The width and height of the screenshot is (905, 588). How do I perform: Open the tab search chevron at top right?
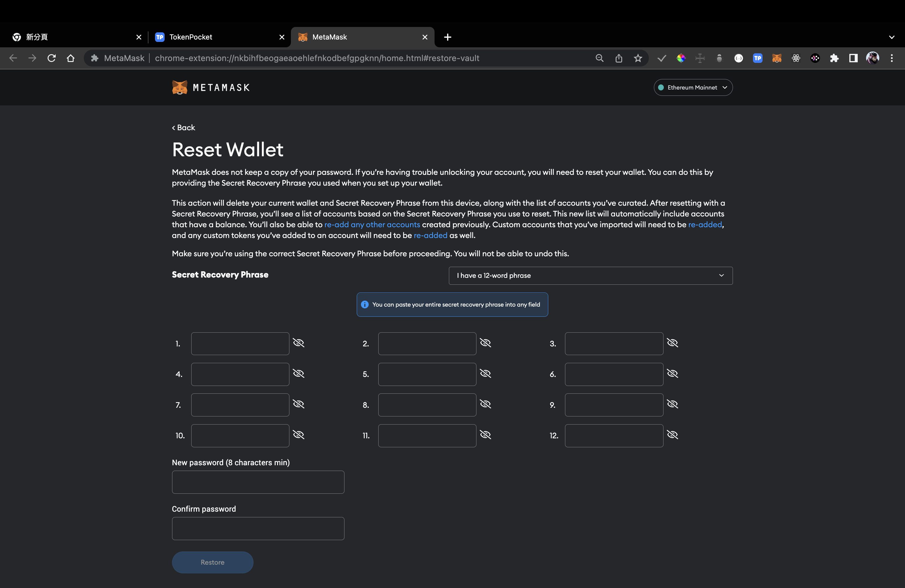[x=892, y=37]
